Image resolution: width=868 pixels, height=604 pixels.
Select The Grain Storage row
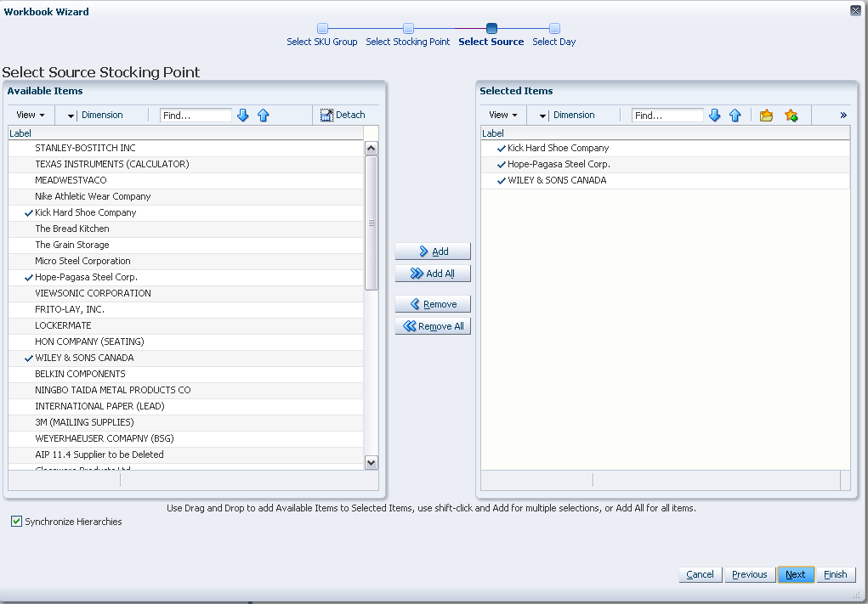[185, 245]
